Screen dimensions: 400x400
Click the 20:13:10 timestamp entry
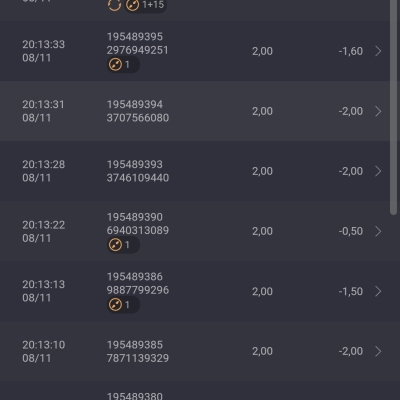tap(44, 351)
